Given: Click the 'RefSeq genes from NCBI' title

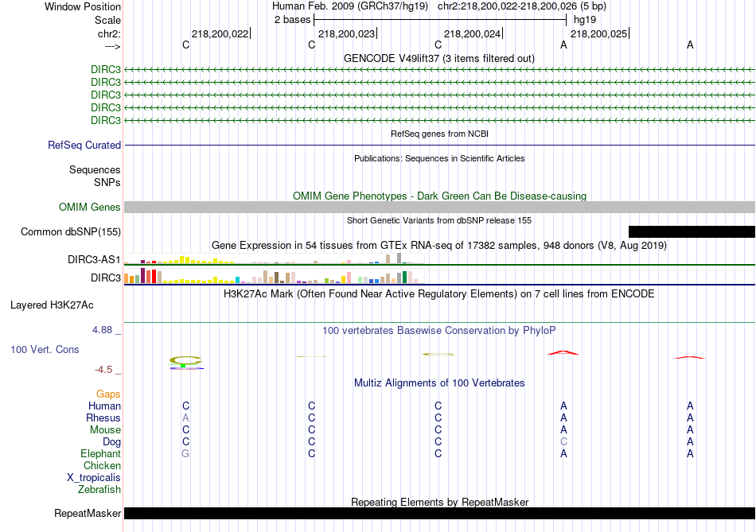Looking at the screenshot, I should [440, 134].
